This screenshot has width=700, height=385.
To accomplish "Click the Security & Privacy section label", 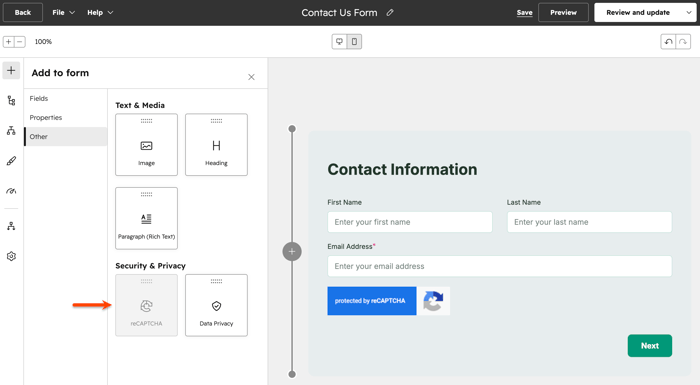I will tap(150, 266).
